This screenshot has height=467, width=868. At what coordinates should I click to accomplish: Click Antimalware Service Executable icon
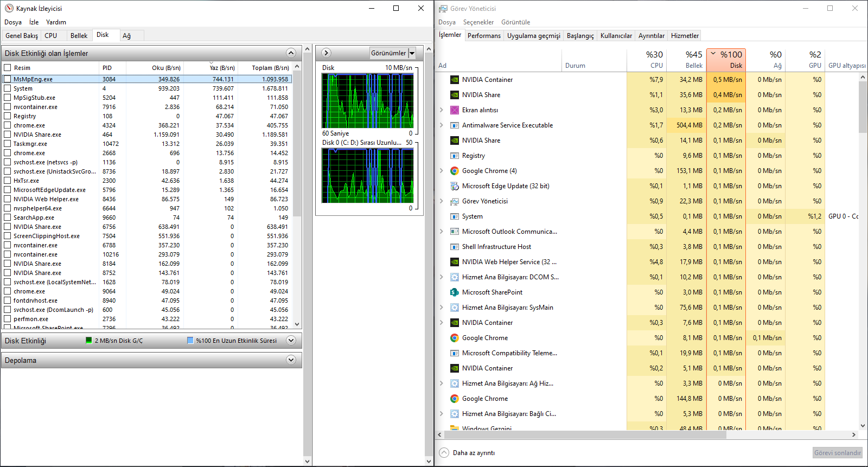tap(455, 125)
